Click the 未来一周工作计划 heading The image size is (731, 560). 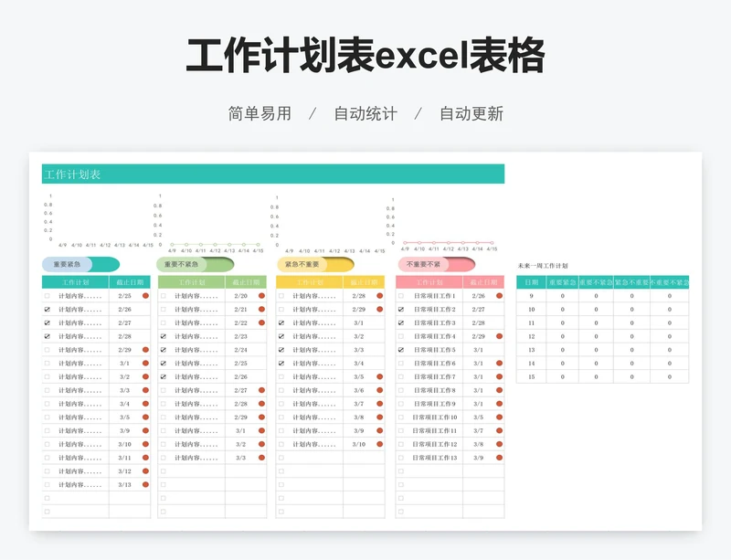coord(543,266)
